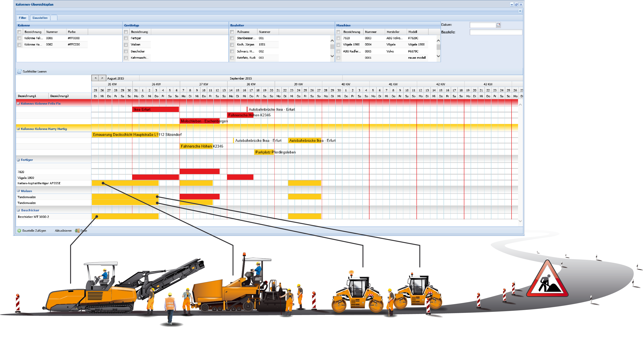
Task: Check the Kolonne Felix checkbox
Action: [19, 38]
